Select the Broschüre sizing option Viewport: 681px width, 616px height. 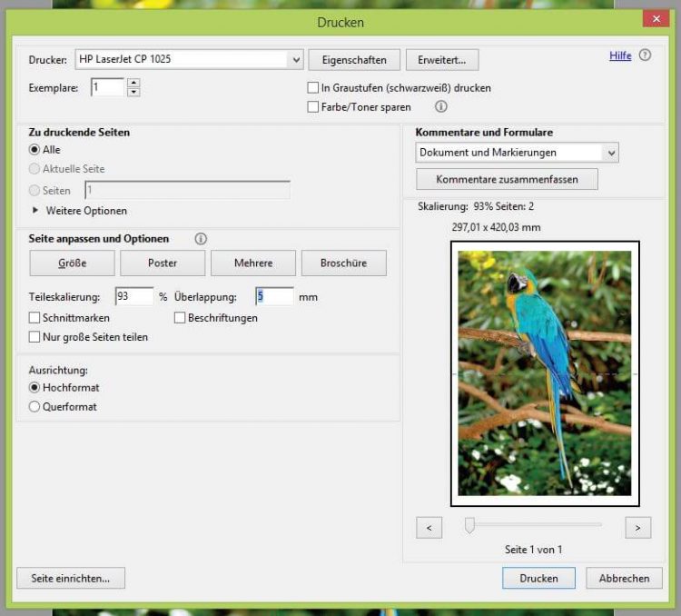(343, 263)
